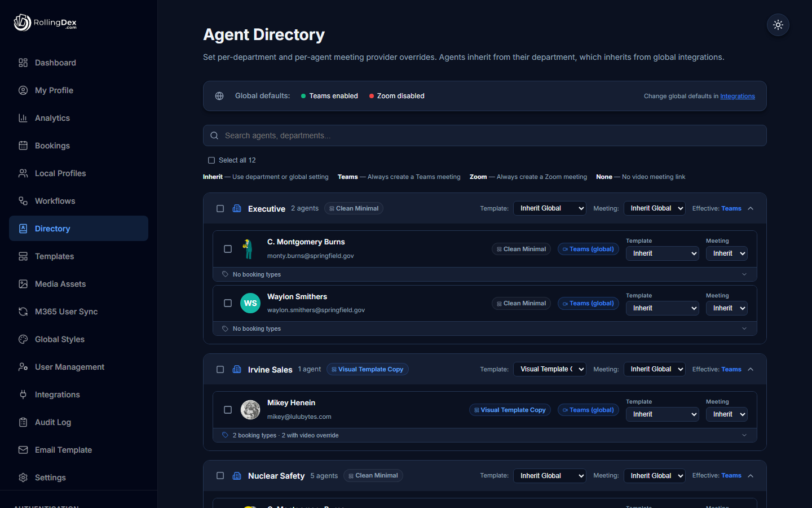
Task: Open the Irvine Sales Template dropdown
Action: tap(550, 369)
